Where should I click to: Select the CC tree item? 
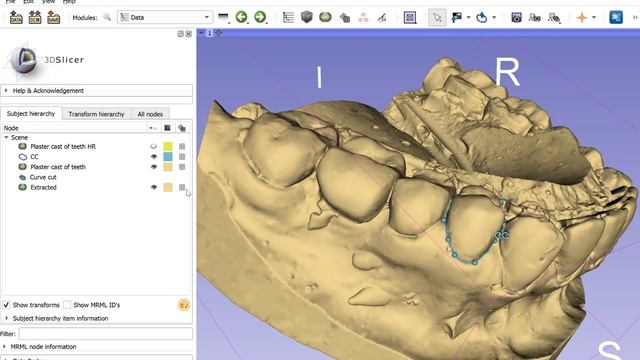click(x=34, y=157)
